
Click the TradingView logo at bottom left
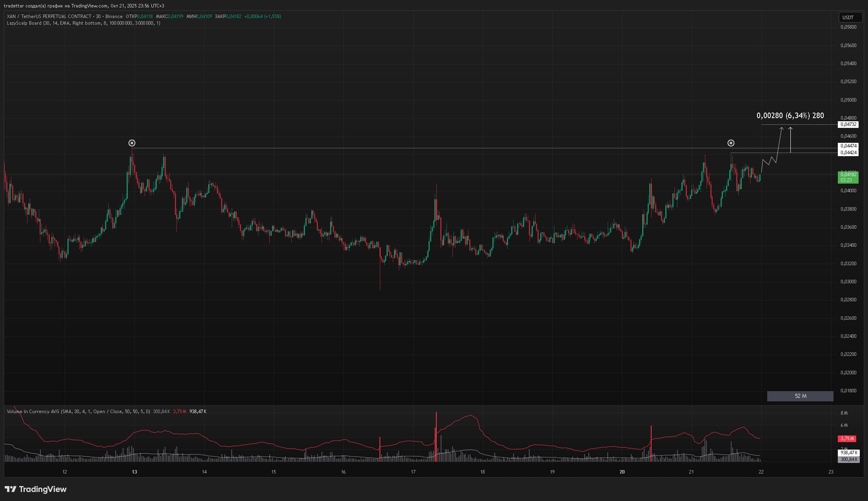click(x=36, y=489)
